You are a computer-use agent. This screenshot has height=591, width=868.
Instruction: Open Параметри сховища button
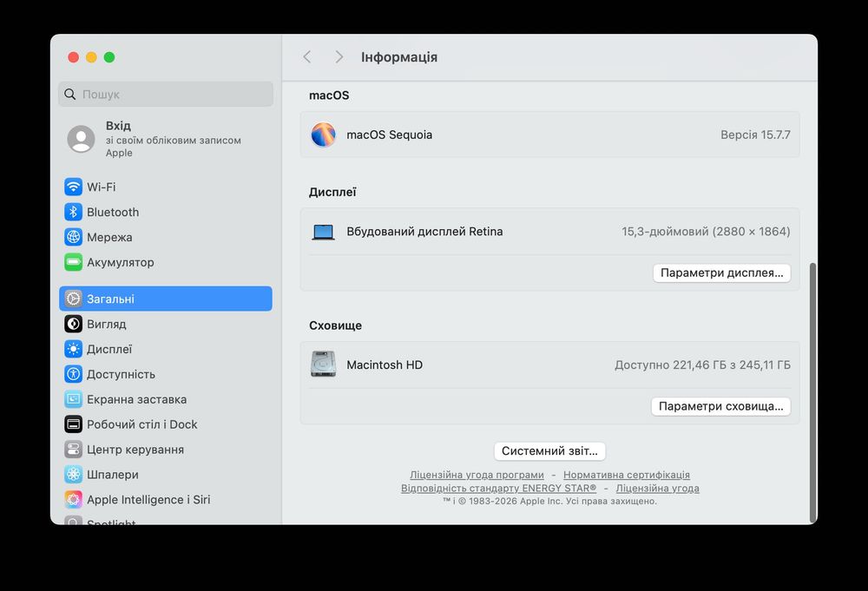pyautogui.click(x=720, y=406)
